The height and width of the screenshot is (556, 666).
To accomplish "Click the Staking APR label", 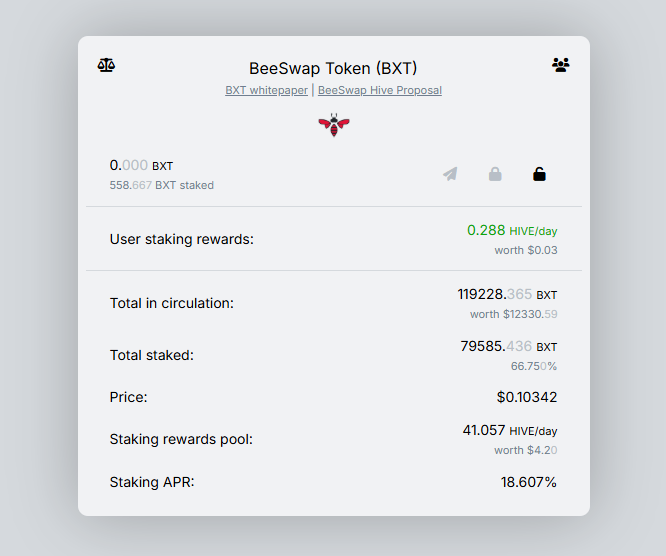I will (x=152, y=482).
